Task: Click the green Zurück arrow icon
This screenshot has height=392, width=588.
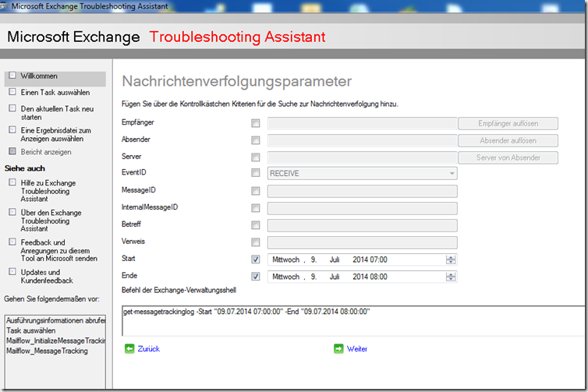Action: 129,349
